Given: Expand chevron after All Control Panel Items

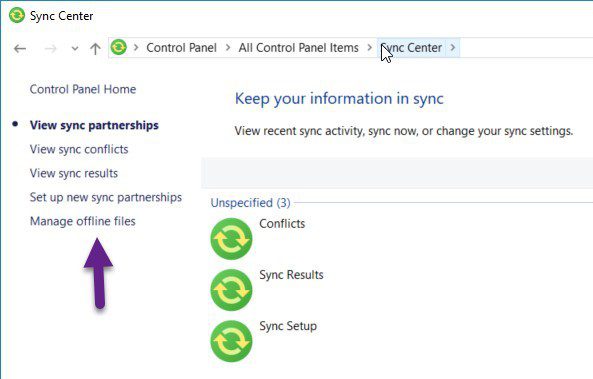Looking at the screenshot, I should pos(369,48).
